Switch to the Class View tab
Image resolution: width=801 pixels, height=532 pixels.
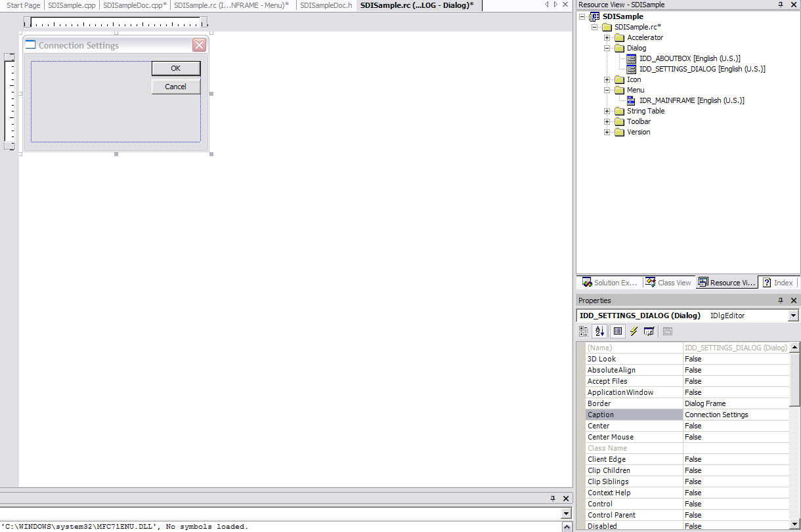668,283
